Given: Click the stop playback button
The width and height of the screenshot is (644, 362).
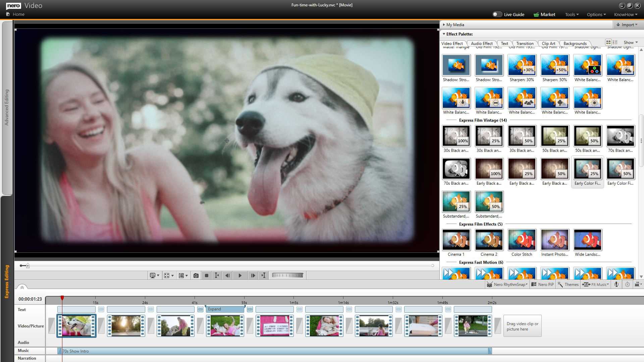Looking at the screenshot, I should (207, 276).
